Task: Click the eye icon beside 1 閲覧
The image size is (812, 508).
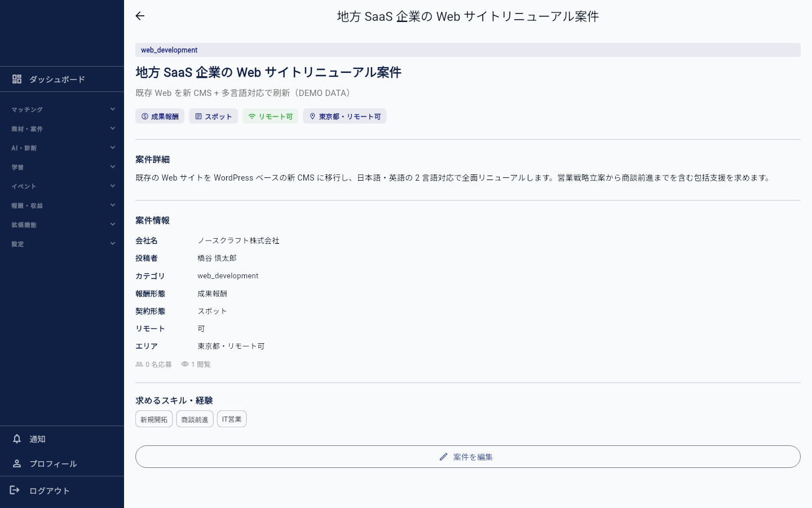Action: (185, 364)
